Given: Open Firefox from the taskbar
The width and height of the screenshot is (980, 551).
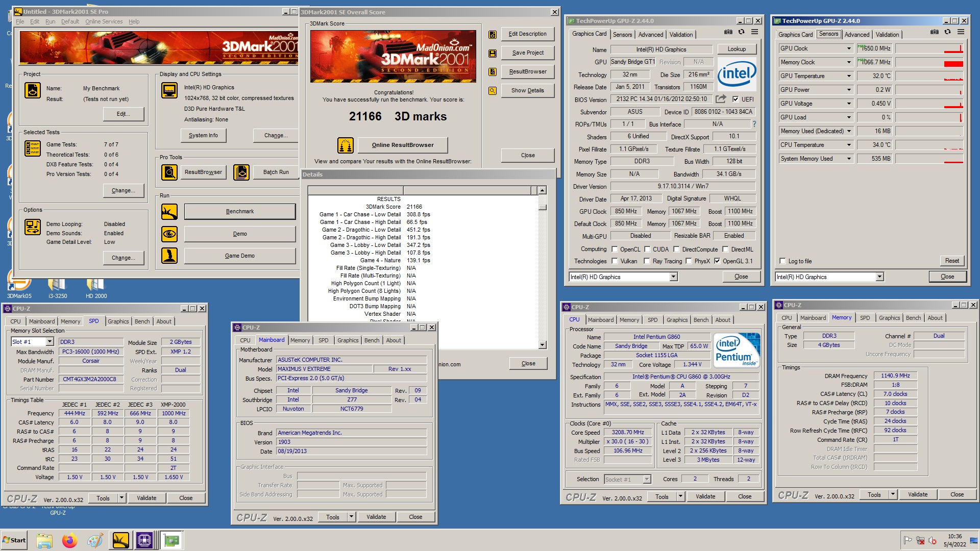Looking at the screenshot, I should coord(69,540).
